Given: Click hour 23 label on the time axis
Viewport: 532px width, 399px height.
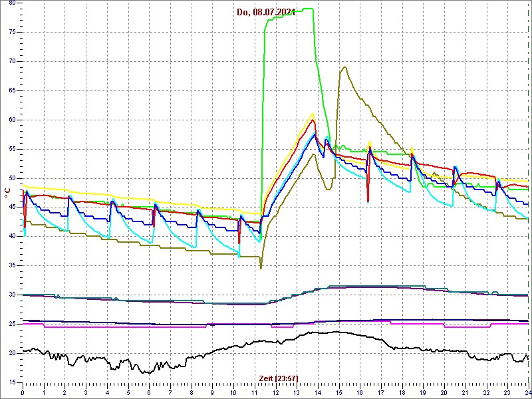Looking at the screenshot, I should (x=507, y=392).
